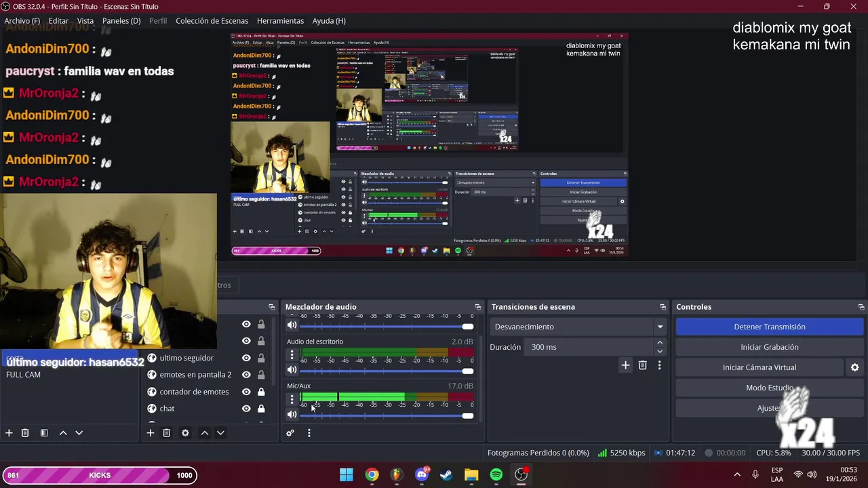Add a new source with plus icon
This screenshot has height=488, width=868.
(x=151, y=433)
